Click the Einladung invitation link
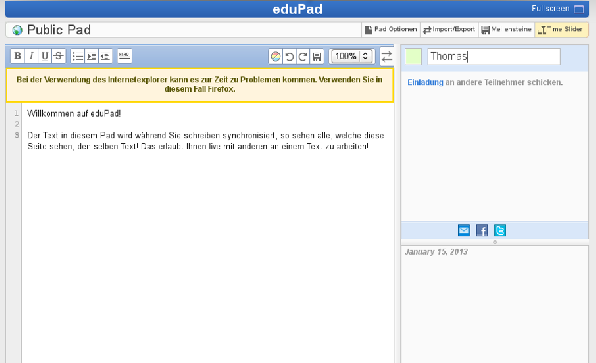Image resolution: width=596 pixels, height=363 pixels. click(425, 82)
